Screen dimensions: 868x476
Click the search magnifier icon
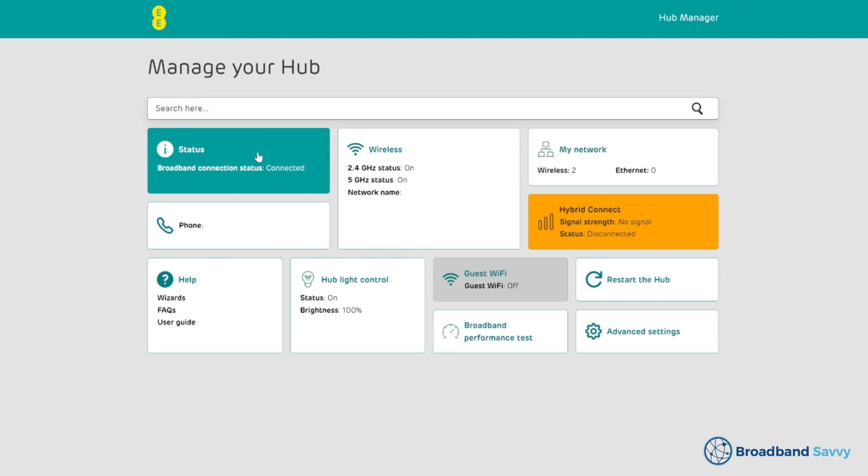point(697,109)
